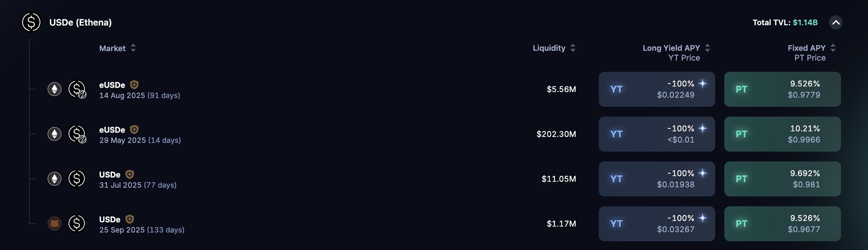The image size is (868, 250).
Task: Collapse the USDe (Ethena) market group
Action: pyautogui.click(x=836, y=22)
